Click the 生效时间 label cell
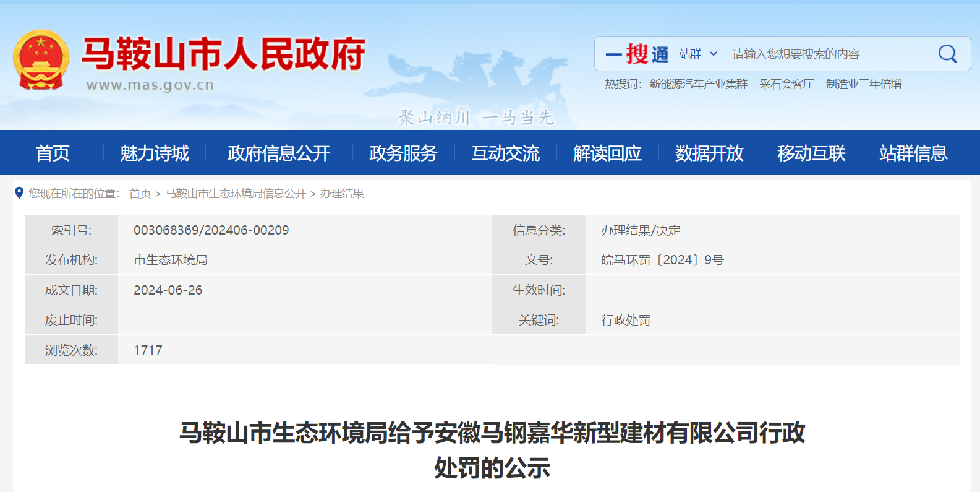 click(x=539, y=290)
